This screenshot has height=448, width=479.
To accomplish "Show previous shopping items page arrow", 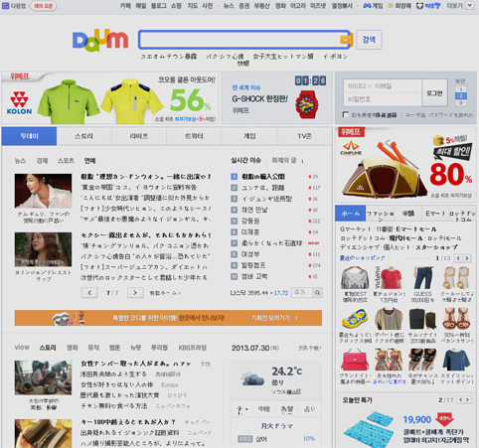I will (x=458, y=258).
